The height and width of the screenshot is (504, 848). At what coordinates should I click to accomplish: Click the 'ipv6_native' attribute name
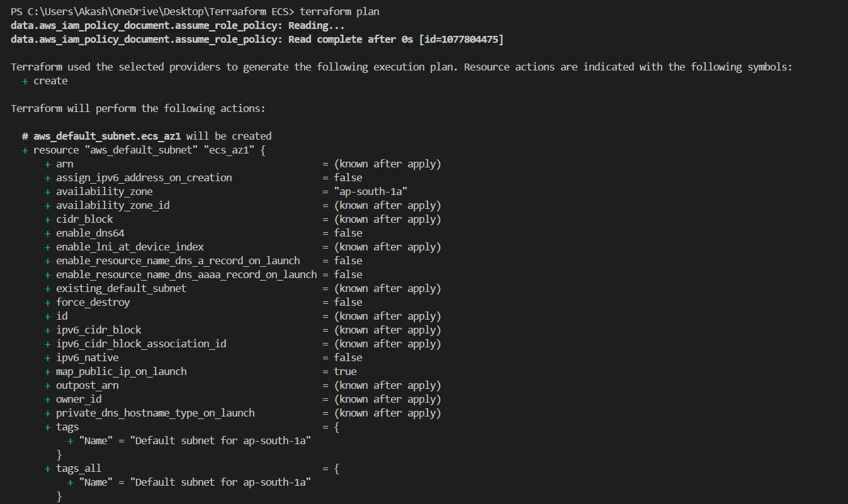87,357
